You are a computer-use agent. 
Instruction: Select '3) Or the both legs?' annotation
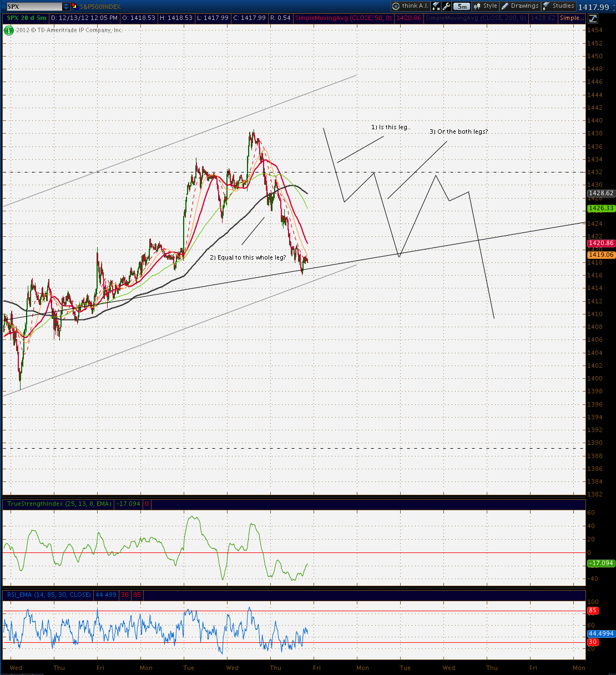(x=458, y=131)
